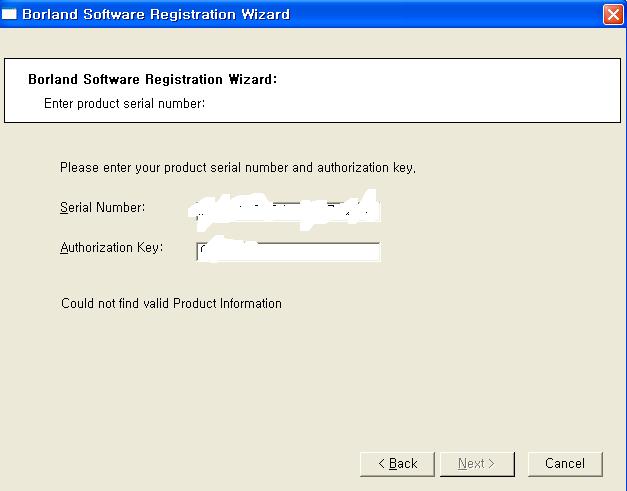Click the window title text in the title bar
Image resolution: width=627 pixels, height=491 pixels.
pyautogui.click(x=157, y=15)
